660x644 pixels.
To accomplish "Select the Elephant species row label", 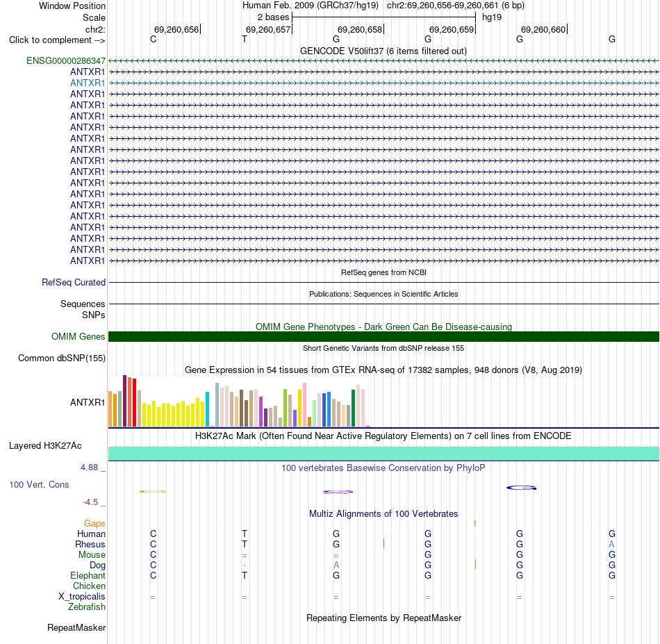I will tap(88, 575).
